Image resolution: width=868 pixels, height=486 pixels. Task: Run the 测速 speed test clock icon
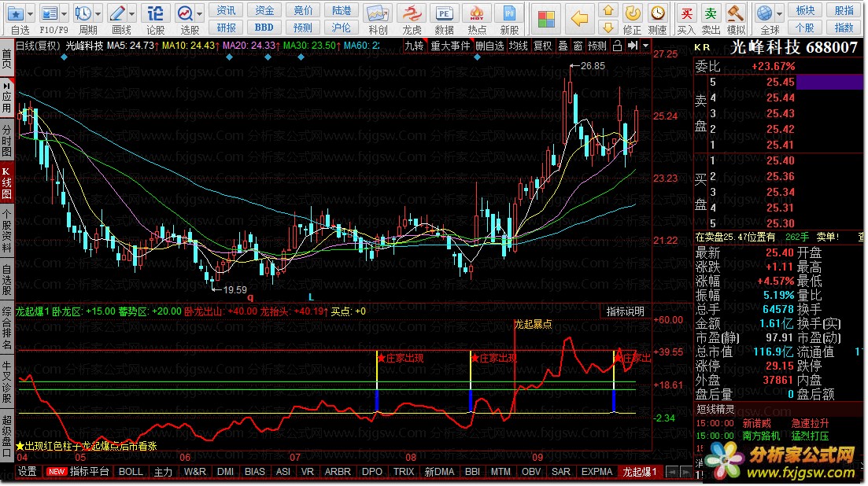[658, 13]
